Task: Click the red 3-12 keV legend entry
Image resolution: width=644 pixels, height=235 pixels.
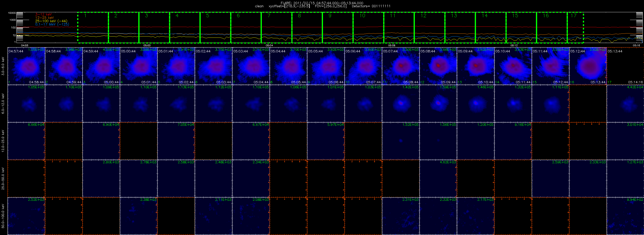Action: click(x=43, y=14)
